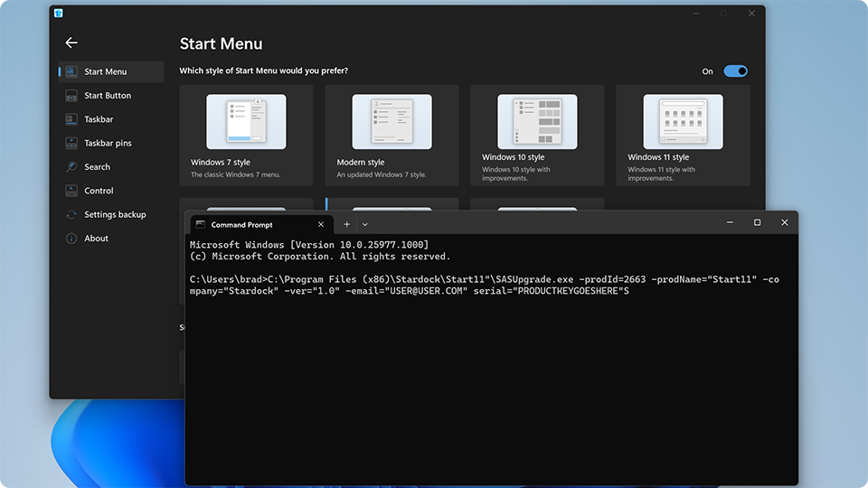Click the Start Button sidebar icon

click(71, 95)
